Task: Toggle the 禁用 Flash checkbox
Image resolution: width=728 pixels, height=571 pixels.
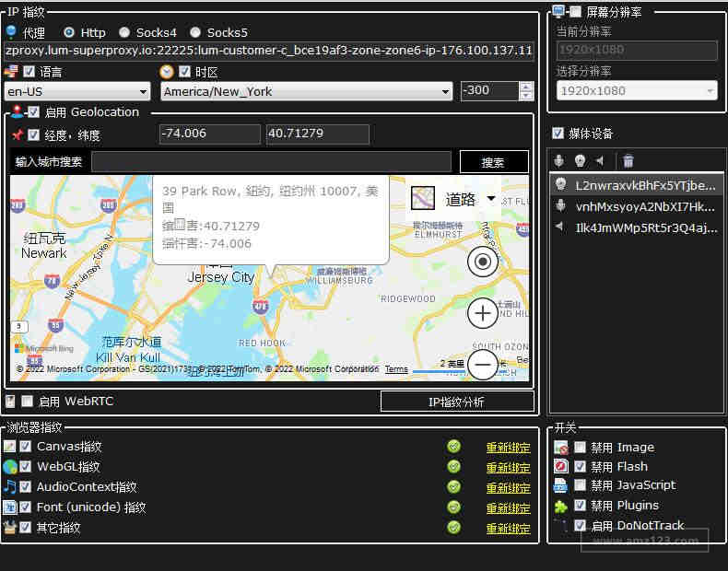Action: [580, 466]
